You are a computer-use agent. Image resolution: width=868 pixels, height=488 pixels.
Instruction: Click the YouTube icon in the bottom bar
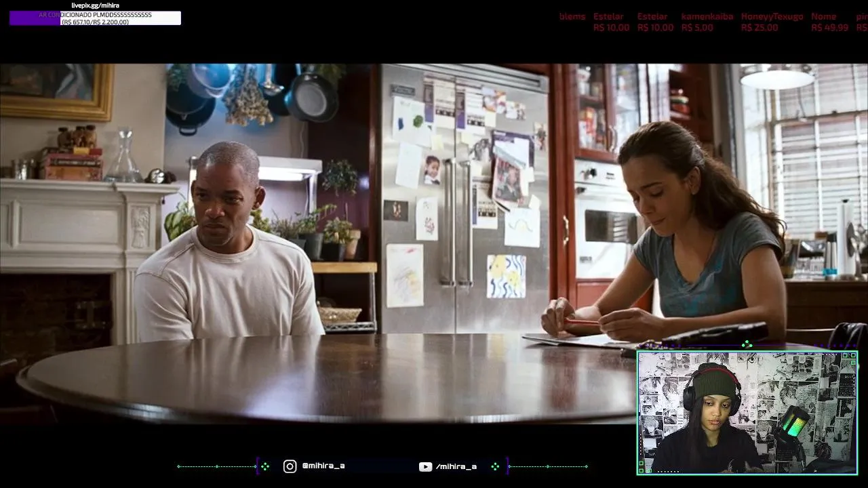point(425,466)
